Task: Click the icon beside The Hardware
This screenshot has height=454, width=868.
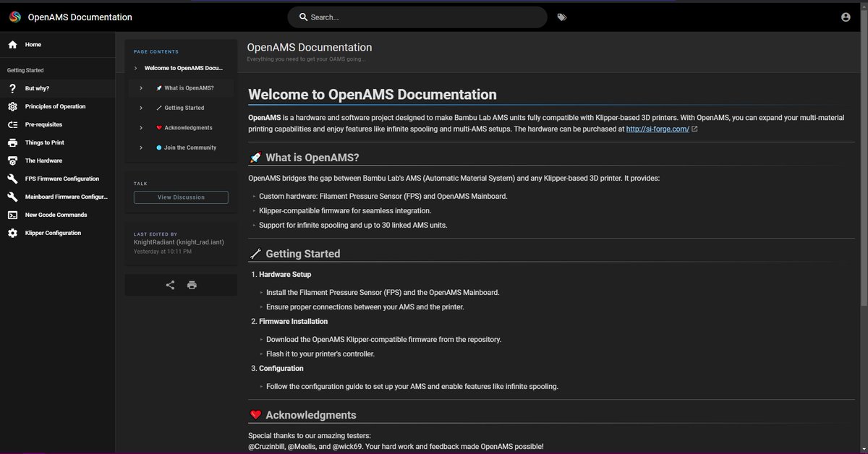Action: click(x=12, y=160)
